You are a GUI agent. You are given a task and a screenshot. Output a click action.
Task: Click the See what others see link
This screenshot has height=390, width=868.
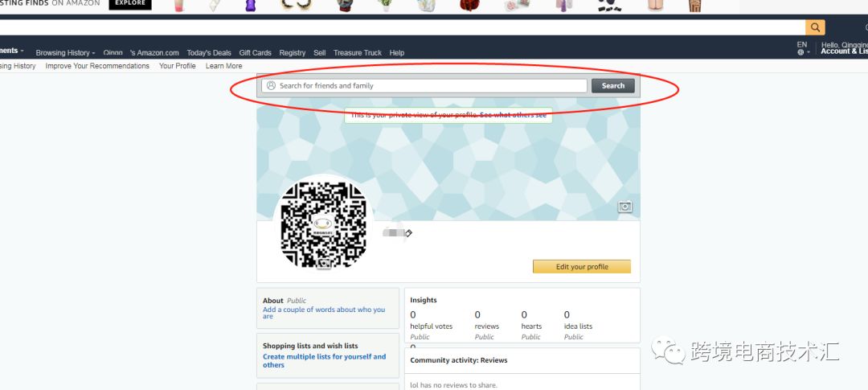click(513, 115)
